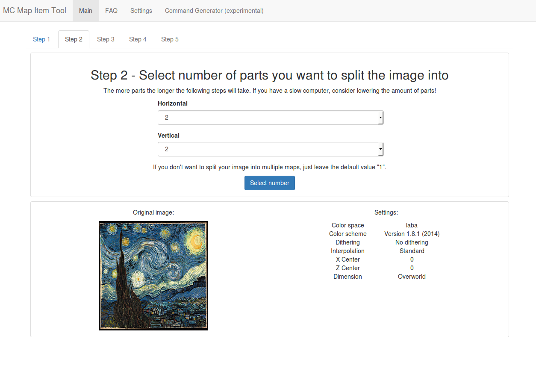Click the Step 2 page heading

point(269,75)
